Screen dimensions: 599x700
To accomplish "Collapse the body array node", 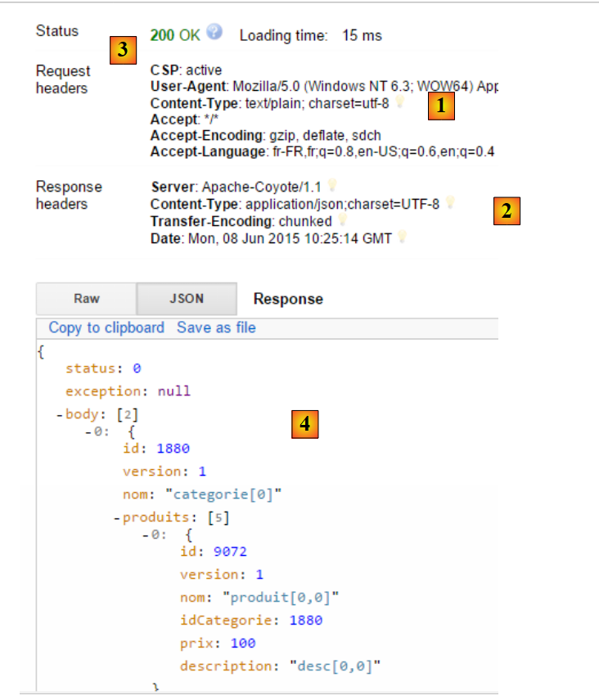I will click(x=60, y=415).
